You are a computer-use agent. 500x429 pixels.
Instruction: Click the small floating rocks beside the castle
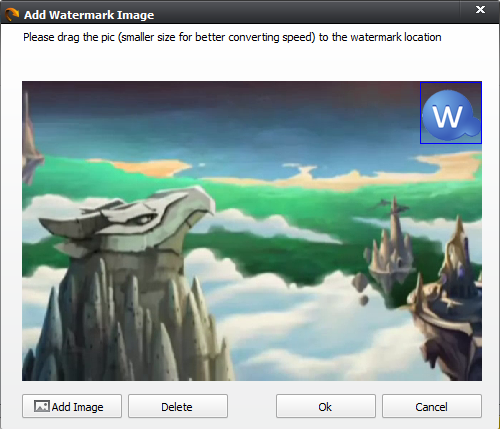tap(361, 288)
